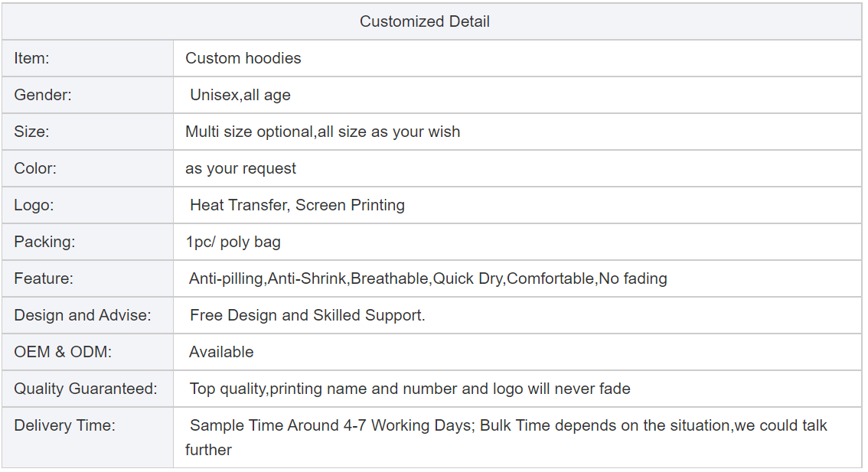The width and height of the screenshot is (868, 472).
Task: Select the 'Custom hoodies' value text
Action: coord(243,58)
